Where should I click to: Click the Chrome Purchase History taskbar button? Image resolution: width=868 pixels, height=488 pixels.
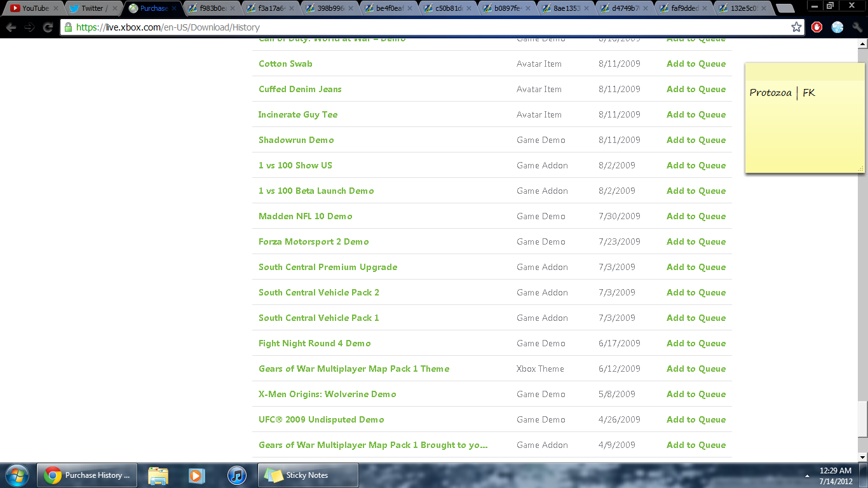tap(87, 475)
